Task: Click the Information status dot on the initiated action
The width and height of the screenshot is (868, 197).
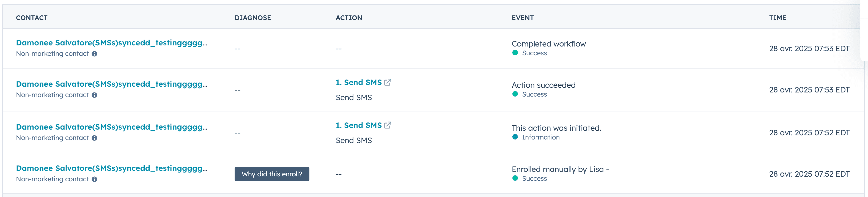Action: (x=515, y=137)
